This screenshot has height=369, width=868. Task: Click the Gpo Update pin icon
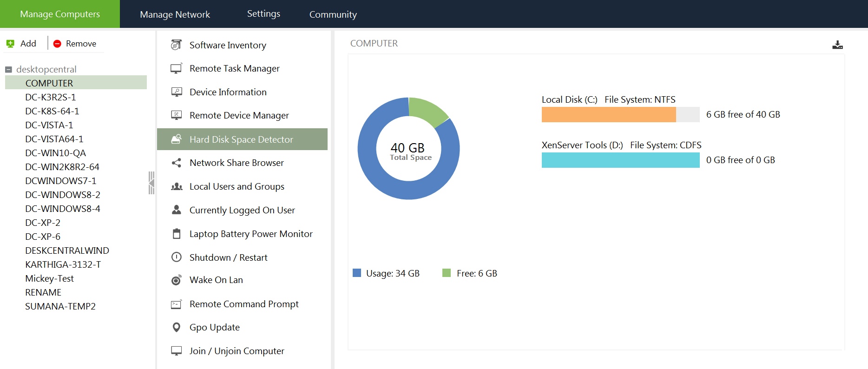coord(177,327)
